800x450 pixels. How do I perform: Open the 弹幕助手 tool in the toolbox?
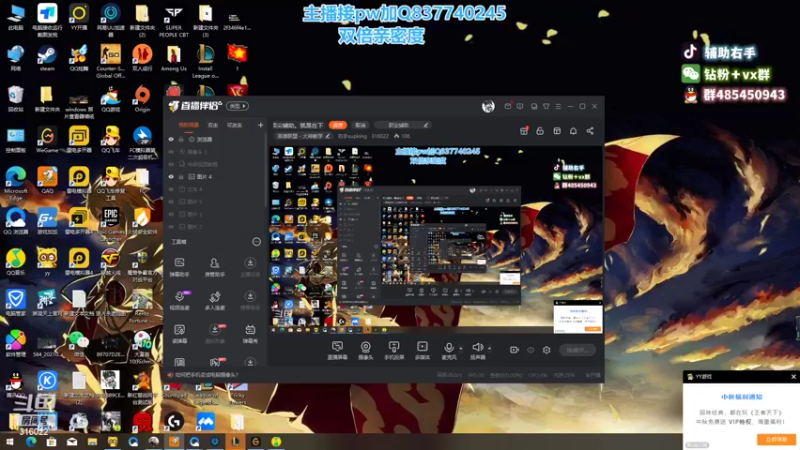coord(179,267)
